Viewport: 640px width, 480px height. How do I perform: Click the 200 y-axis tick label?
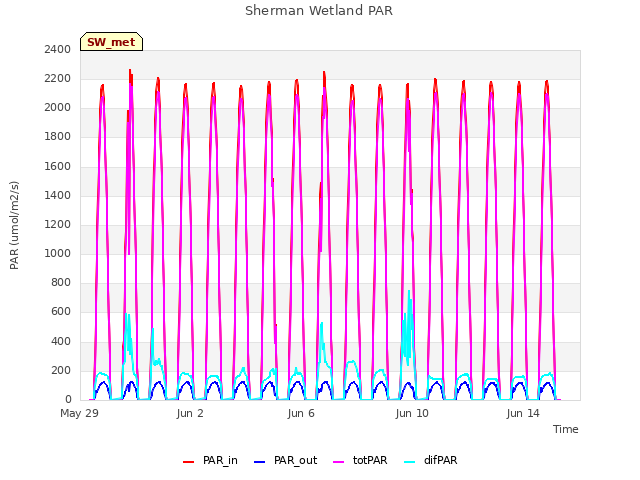[61, 370]
